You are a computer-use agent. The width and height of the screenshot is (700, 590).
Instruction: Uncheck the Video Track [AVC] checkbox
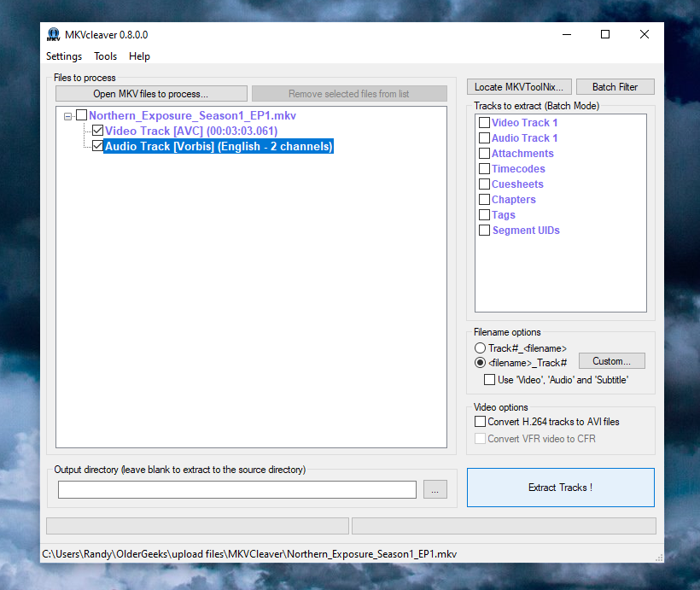click(98, 131)
